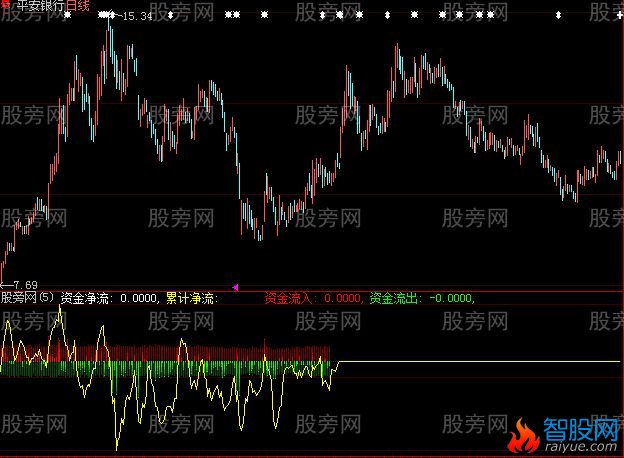Click the 资金净流: 0.0000 value
The height and width of the screenshot is (458, 624).
(110, 298)
